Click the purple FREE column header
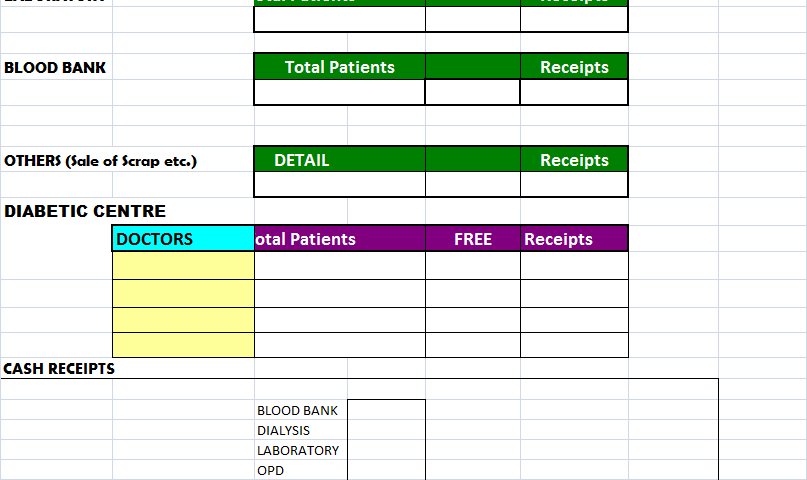Screen dimensions: 807x480 [x=473, y=239]
